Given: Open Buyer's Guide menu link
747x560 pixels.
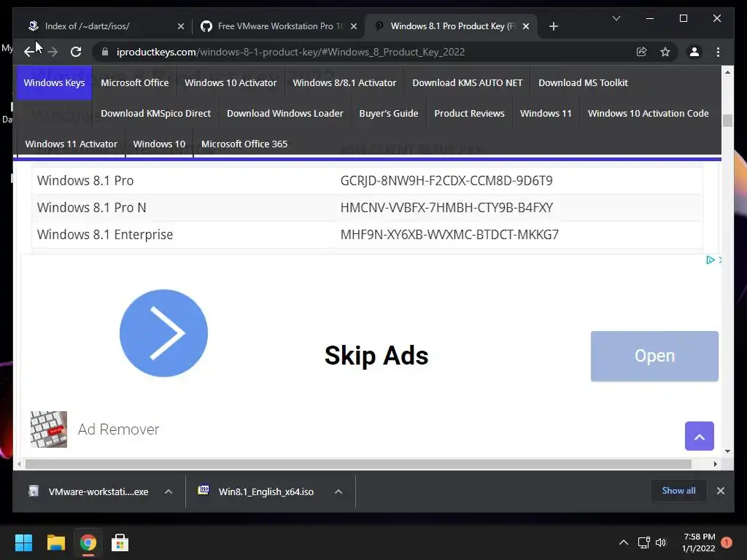Looking at the screenshot, I should coord(389,113).
